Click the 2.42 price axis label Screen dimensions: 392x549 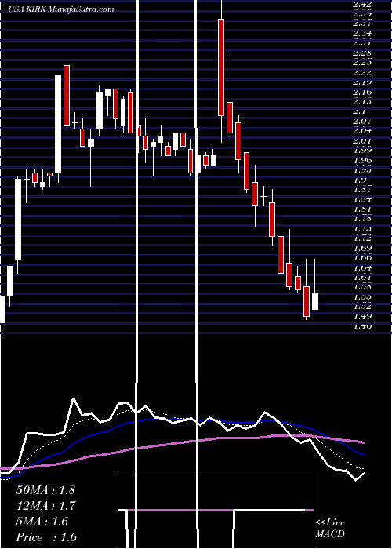[361, 5]
